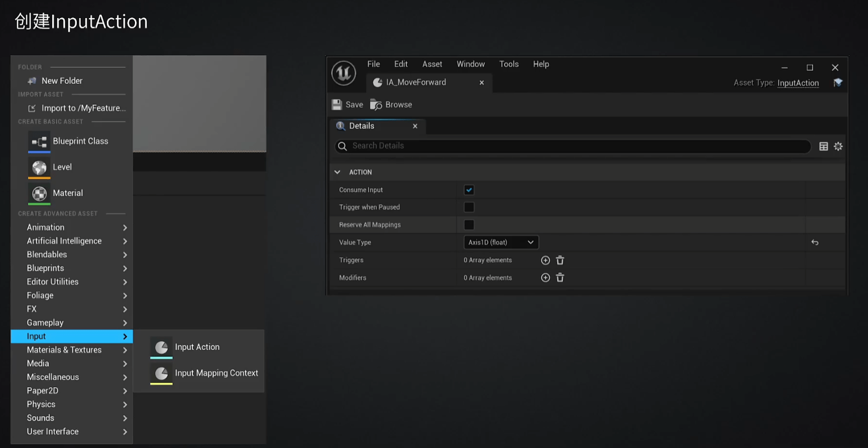The image size is (868, 448).
Task: Close the IA_MoveForward tab
Action: (481, 83)
